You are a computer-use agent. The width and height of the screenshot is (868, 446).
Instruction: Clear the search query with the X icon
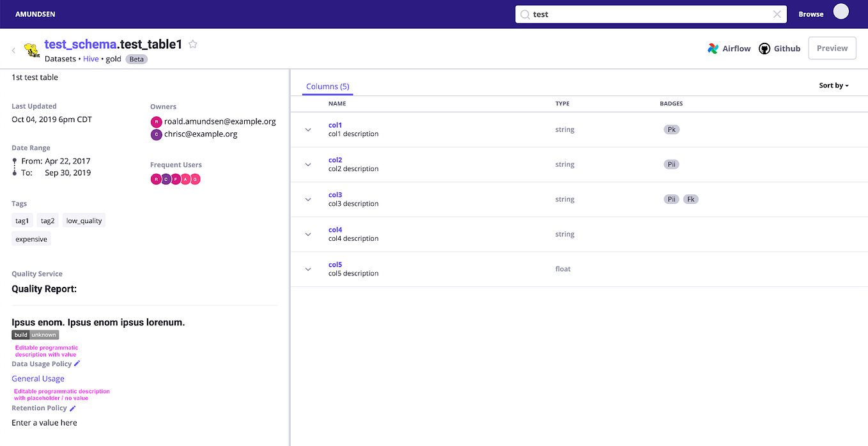(x=777, y=13)
